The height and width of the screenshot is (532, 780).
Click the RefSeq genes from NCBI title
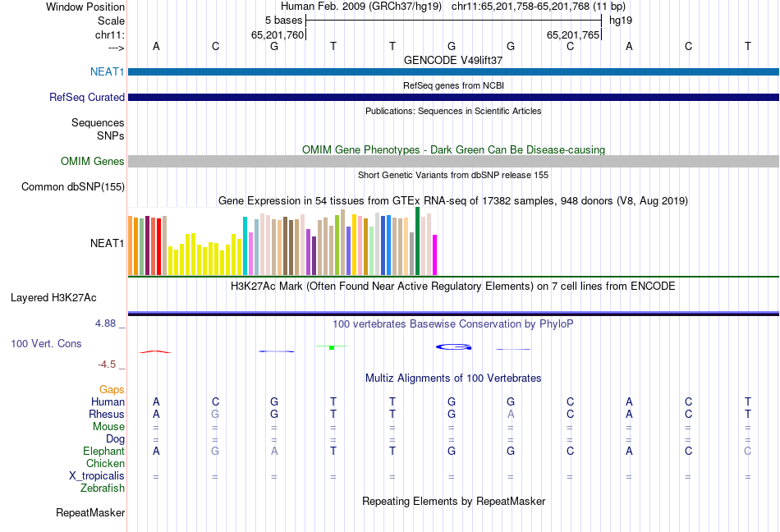pos(453,85)
